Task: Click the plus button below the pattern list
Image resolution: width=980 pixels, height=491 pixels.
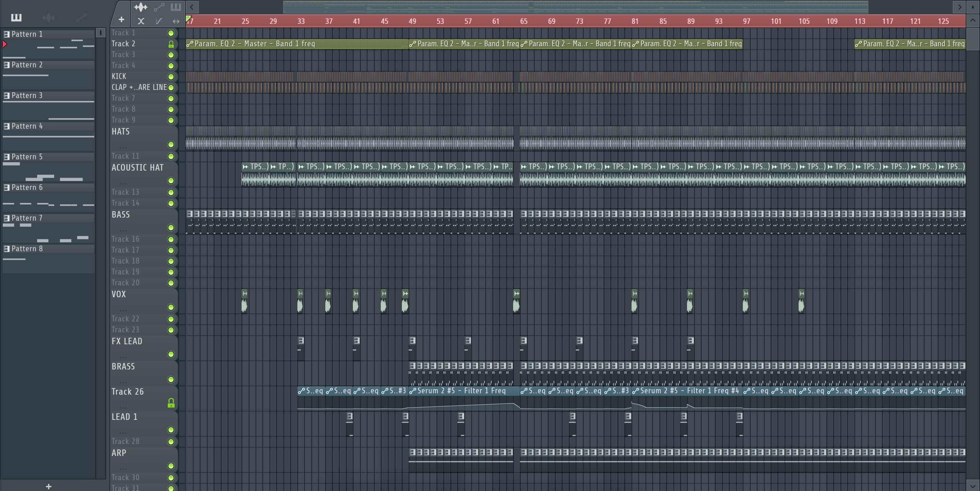Action: pos(49,486)
